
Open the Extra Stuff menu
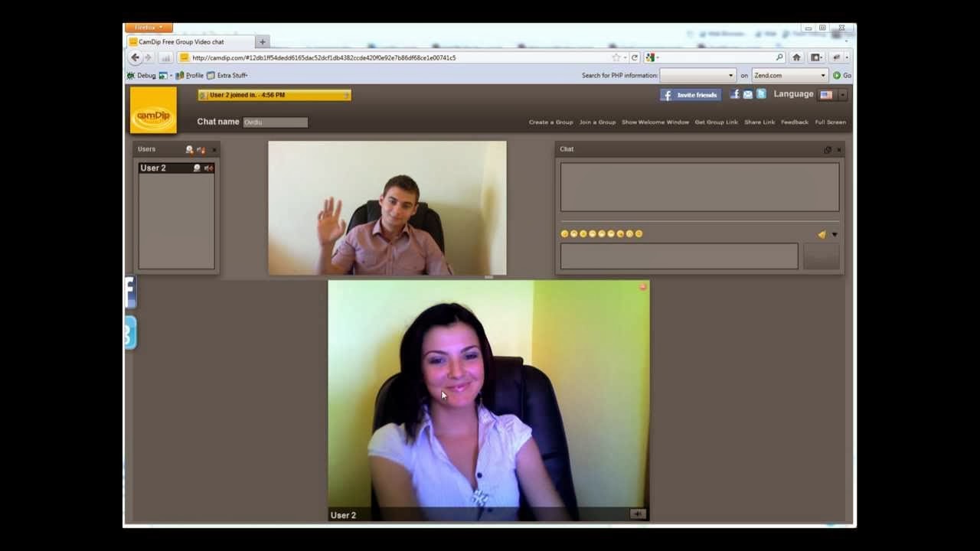point(227,76)
